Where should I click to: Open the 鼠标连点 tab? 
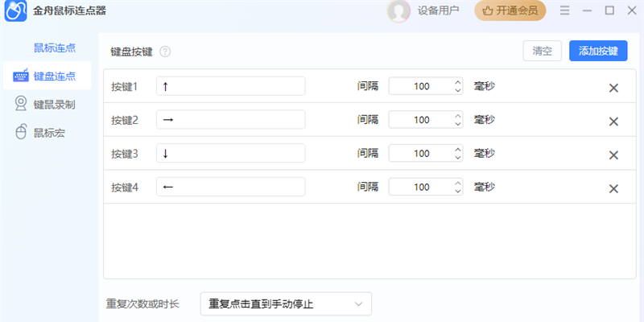[x=54, y=47]
